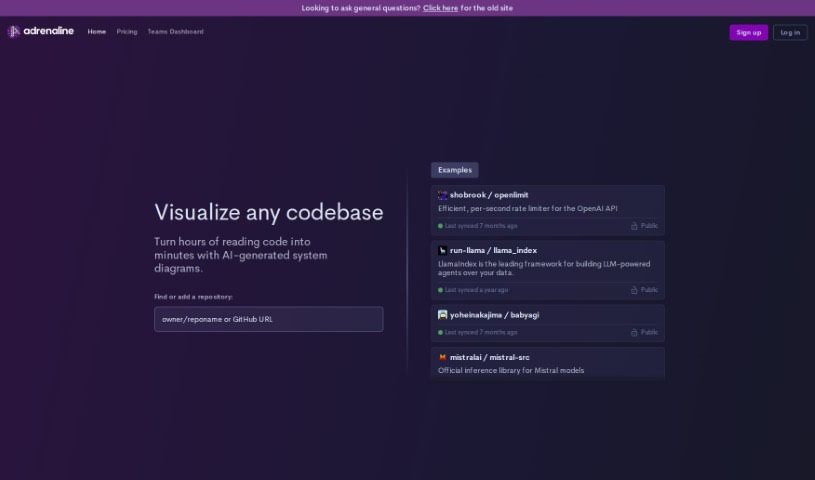This screenshot has height=480, width=815.
Task: Follow the 'Click here' banner link
Action: coord(440,8)
